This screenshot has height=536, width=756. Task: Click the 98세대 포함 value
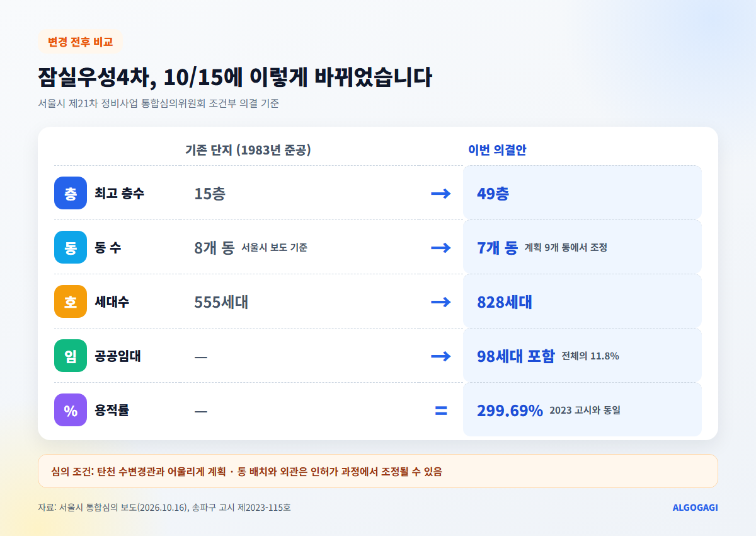point(516,356)
